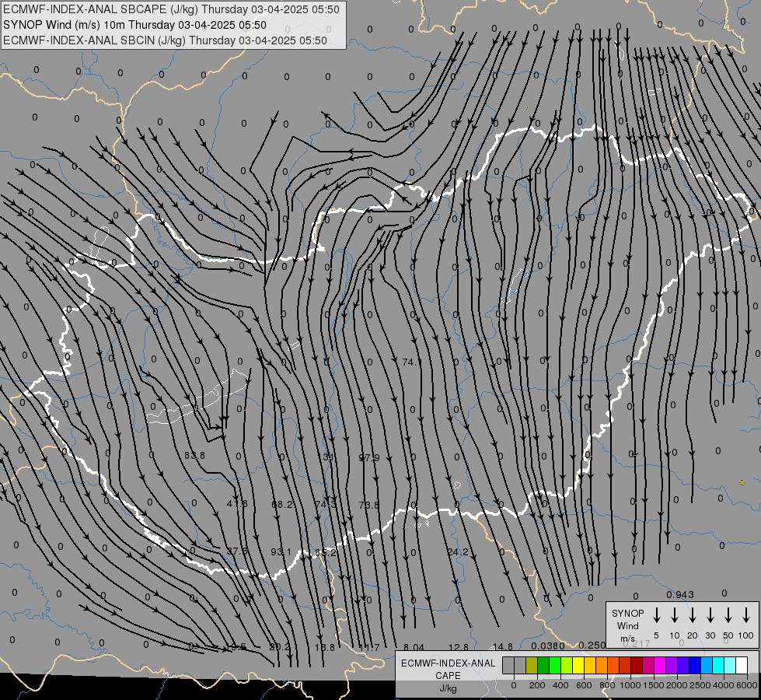Click the 93.1 CAPE value on map

point(281,552)
